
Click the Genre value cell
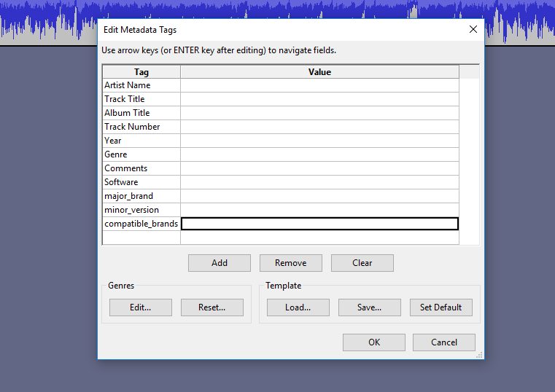(319, 154)
